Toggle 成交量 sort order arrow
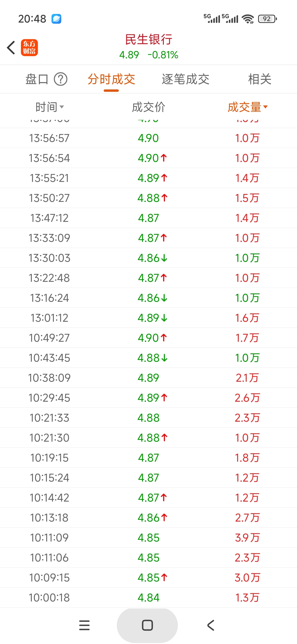Screen dimensions: 297x644 tap(265, 107)
